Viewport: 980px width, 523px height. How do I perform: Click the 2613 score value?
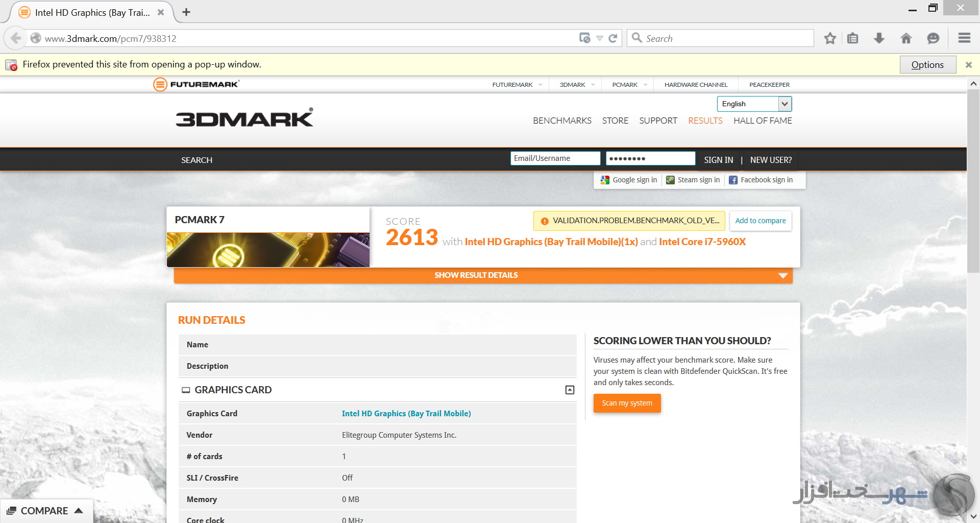tap(412, 237)
